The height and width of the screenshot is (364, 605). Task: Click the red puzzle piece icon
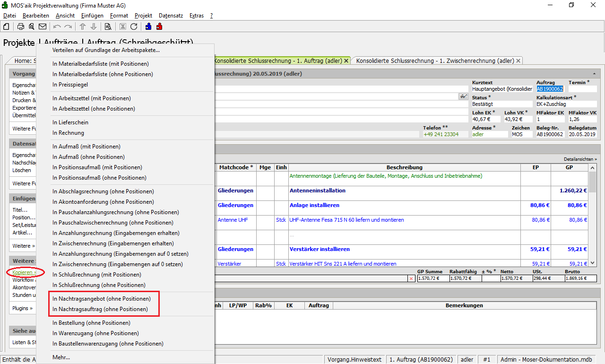(159, 26)
